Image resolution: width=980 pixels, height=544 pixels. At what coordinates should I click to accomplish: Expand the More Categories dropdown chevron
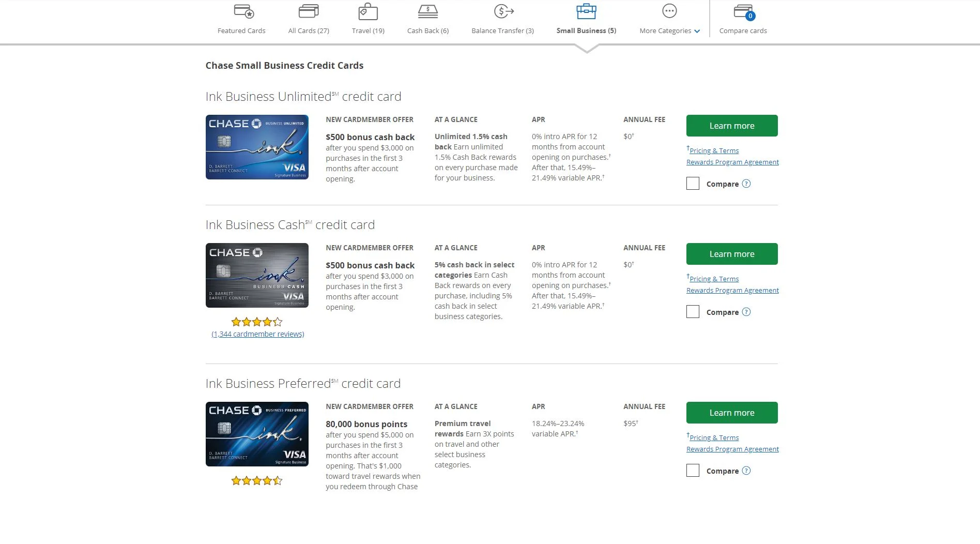point(697,32)
